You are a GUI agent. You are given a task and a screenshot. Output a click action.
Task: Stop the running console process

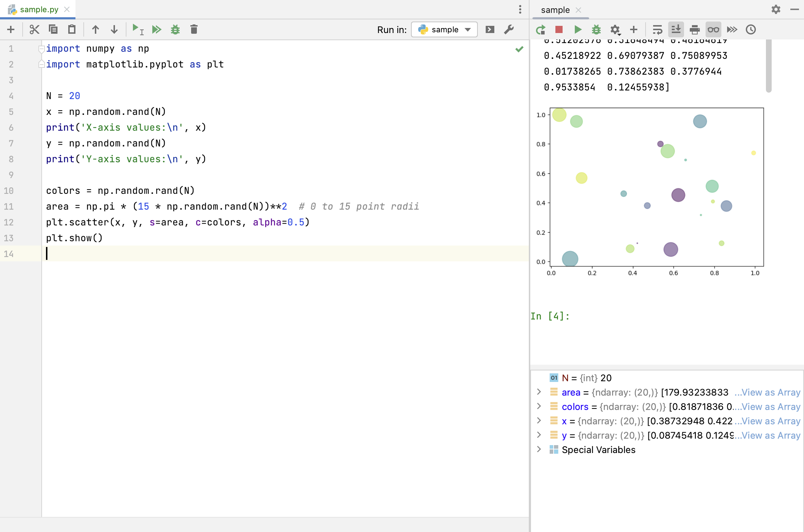[x=559, y=29]
